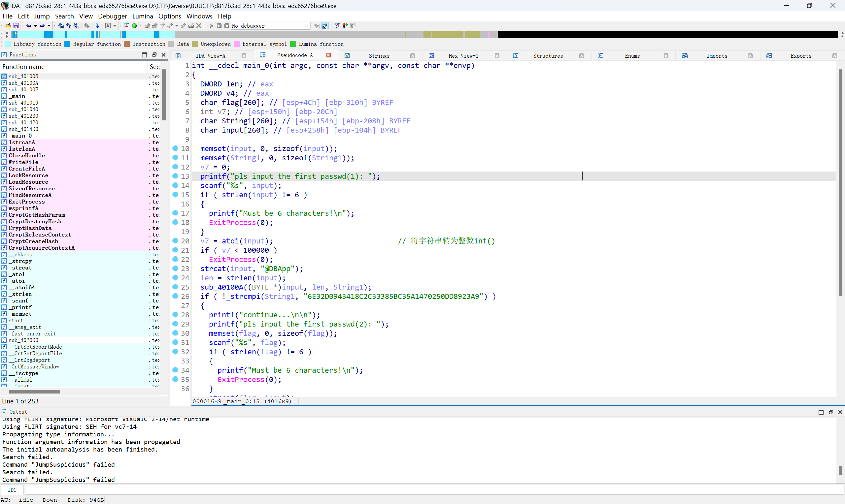Click the binary sequence search icon
Screen dimensions: 845x504
point(77,26)
